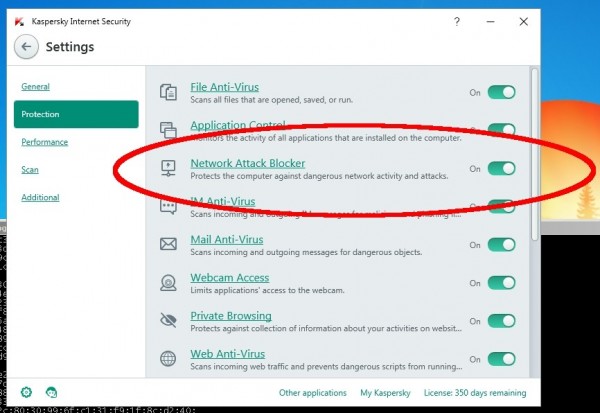
Task: Open the My Kaspersky link
Action: (382, 393)
